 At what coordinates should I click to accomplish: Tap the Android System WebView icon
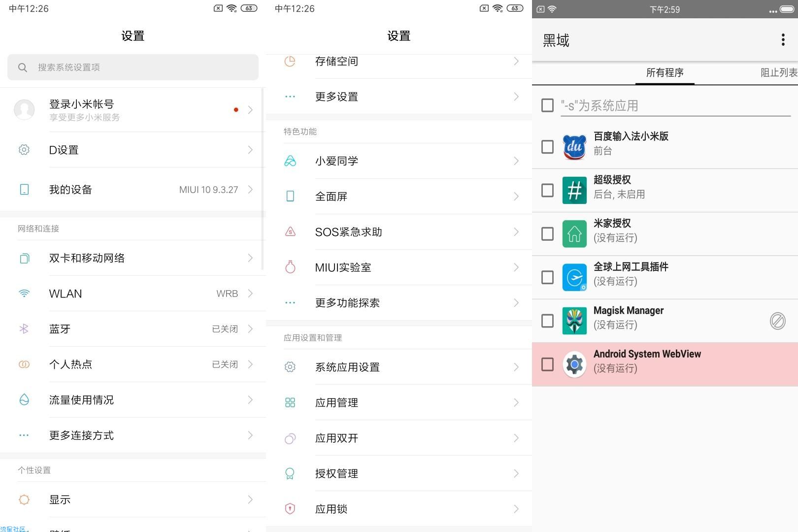(574, 364)
